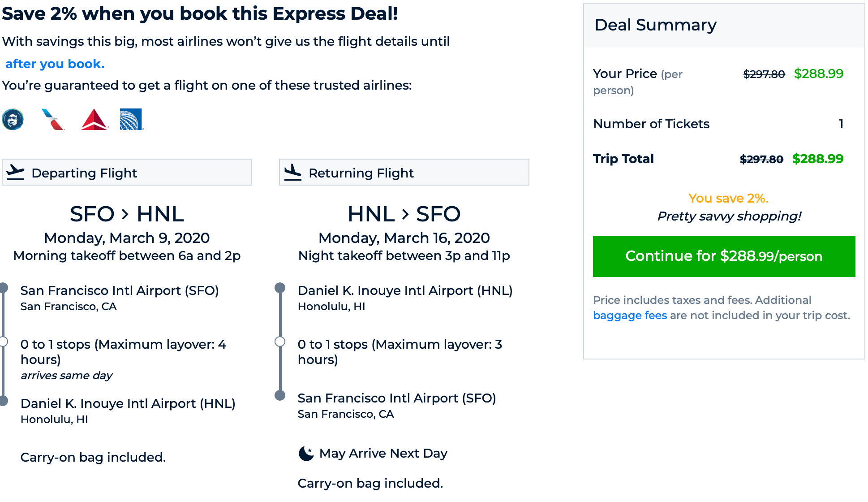Select the Returning Flight header
This screenshot has height=502, width=868.
tap(404, 173)
